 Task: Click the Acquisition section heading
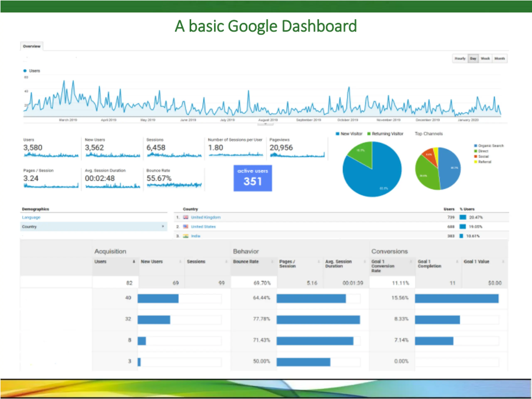pyautogui.click(x=110, y=252)
